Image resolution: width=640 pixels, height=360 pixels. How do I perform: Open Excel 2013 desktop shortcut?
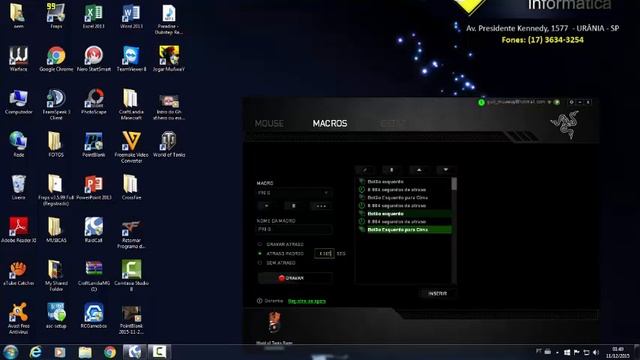point(93,16)
